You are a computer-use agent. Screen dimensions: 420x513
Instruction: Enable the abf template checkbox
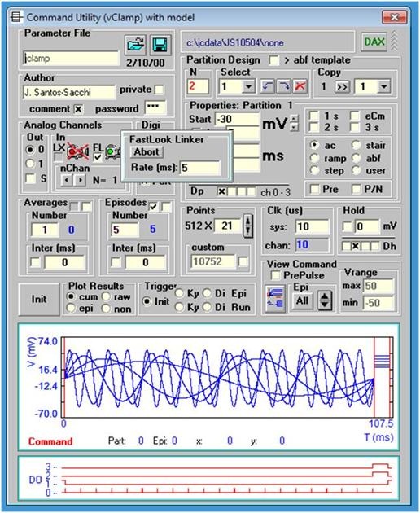click(273, 60)
